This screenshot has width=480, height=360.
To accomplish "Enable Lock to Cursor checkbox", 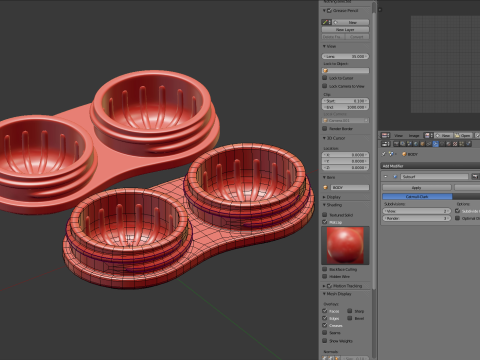I will click(x=325, y=78).
